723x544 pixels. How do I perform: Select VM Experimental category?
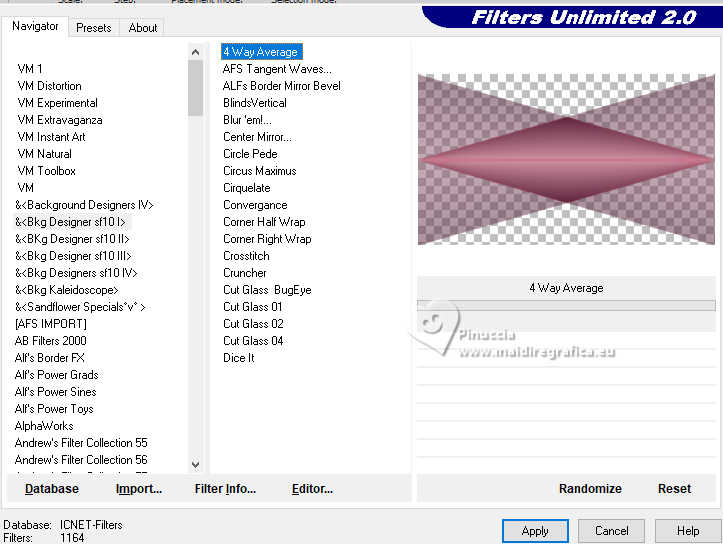point(58,103)
